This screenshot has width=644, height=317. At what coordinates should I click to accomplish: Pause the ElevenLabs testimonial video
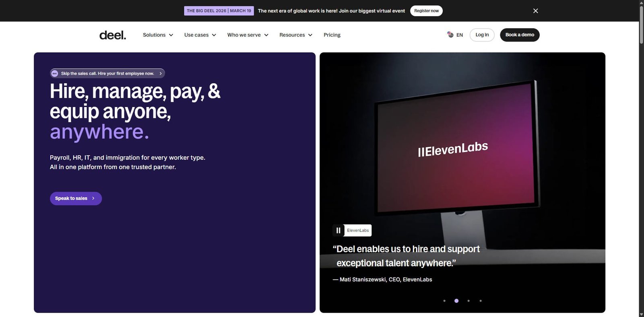pos(338,231)
